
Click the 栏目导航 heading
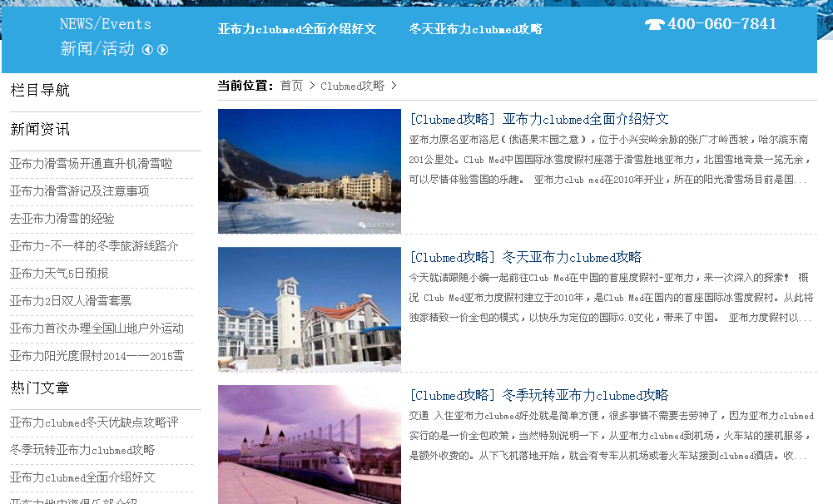pyautogui.click(x=40, y=91)
